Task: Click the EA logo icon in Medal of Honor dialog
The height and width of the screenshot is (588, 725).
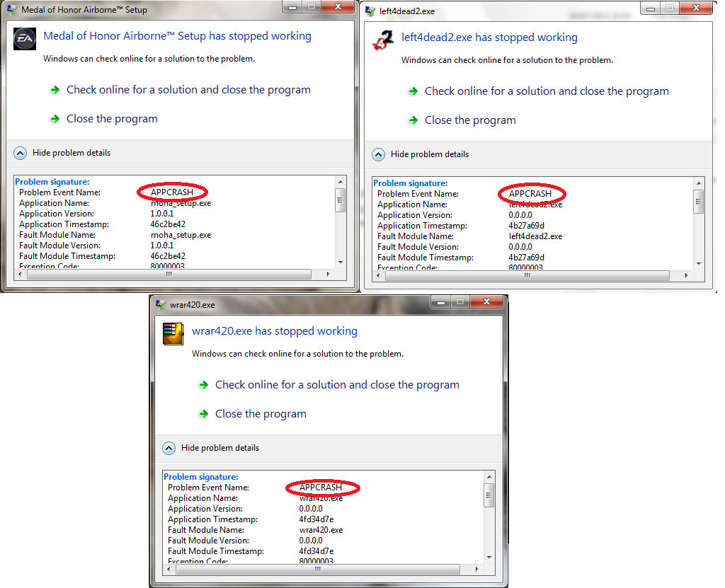Action: point(25,39)
